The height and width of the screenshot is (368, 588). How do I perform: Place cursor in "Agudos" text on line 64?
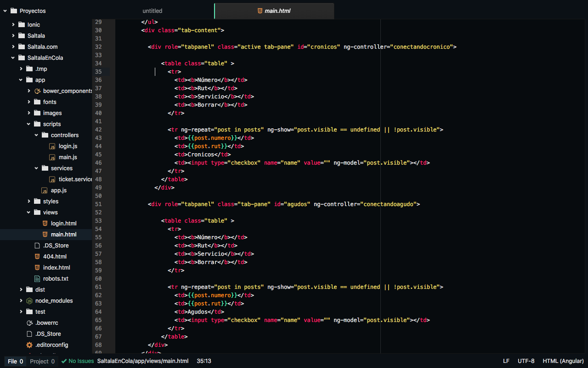(x=198, y=312)
